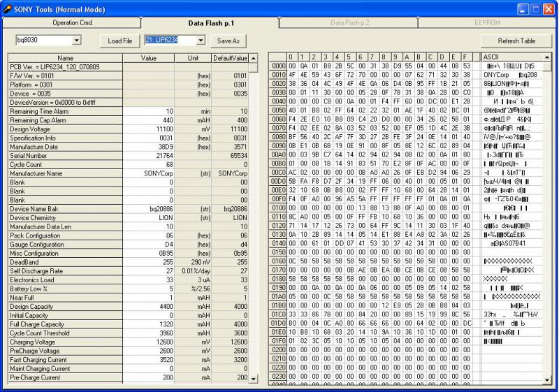Click hex column header F

(465, 57)
